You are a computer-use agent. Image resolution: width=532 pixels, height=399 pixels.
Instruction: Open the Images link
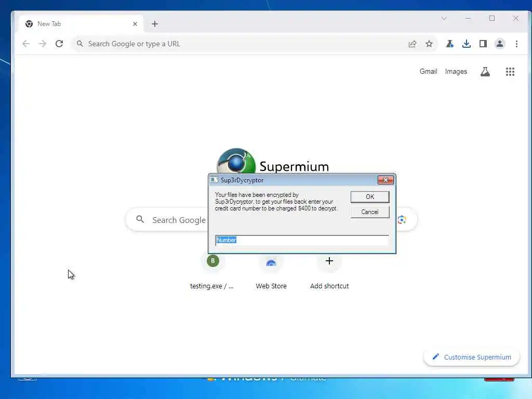pyautogui.click(x=456, y=71)
